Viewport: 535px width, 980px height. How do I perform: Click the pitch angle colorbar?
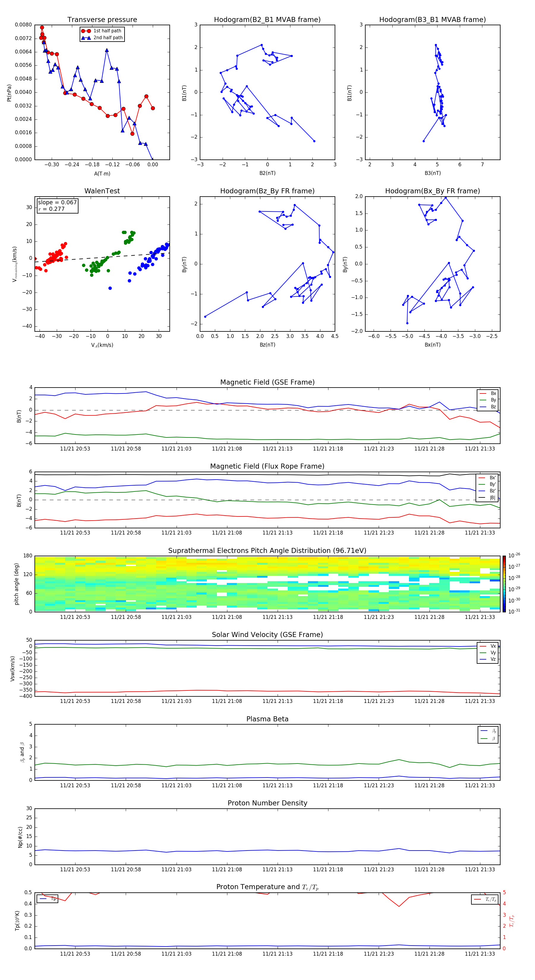click(x=504, y=584)
